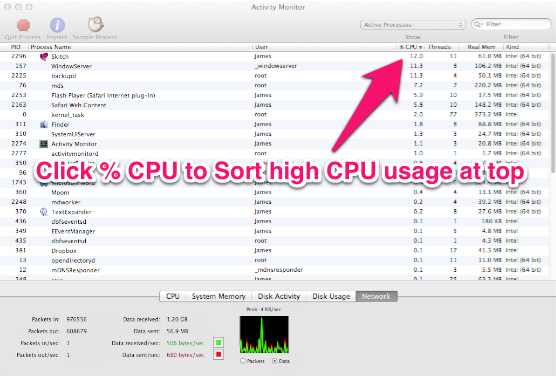The image size is (556, 376).
Task: Click the 373.2 MB memory value for kernel_task
Action: 488,115
